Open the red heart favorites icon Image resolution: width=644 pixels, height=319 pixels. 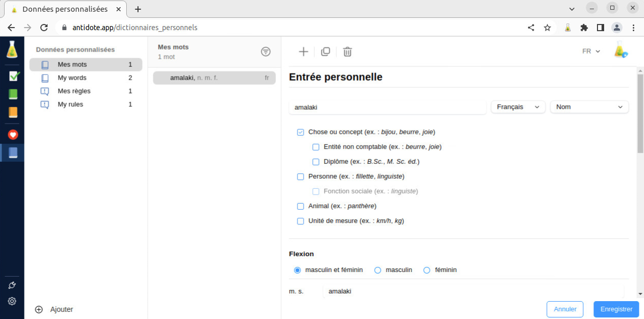13,135
